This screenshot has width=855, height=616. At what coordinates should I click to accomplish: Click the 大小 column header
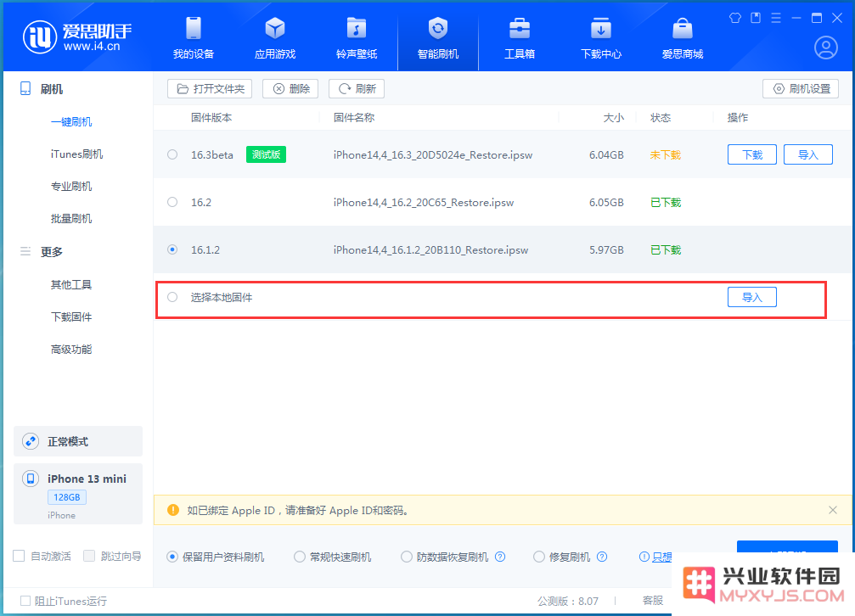click(x=613, y=118)
